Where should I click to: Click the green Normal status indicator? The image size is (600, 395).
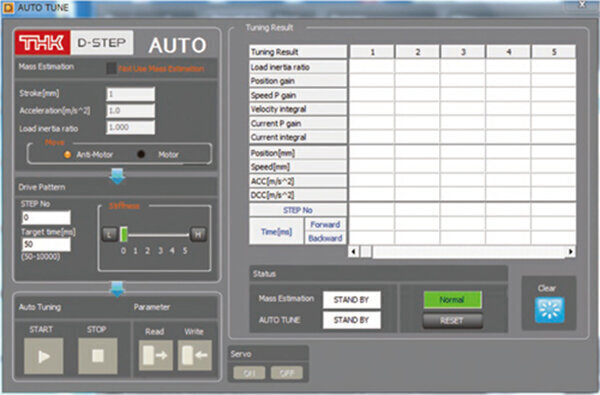(452, 300)
